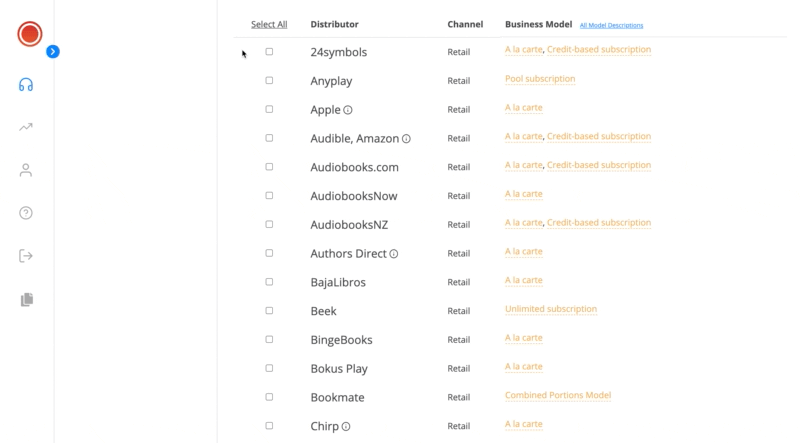
Task: Open the sales trends chart icon
Action: pyautogui.click(x=26, y=127)
